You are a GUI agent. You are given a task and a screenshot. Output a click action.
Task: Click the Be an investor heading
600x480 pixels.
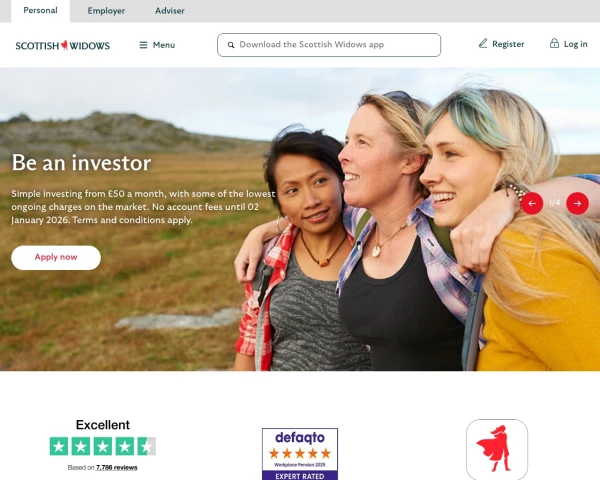point(81,163)
